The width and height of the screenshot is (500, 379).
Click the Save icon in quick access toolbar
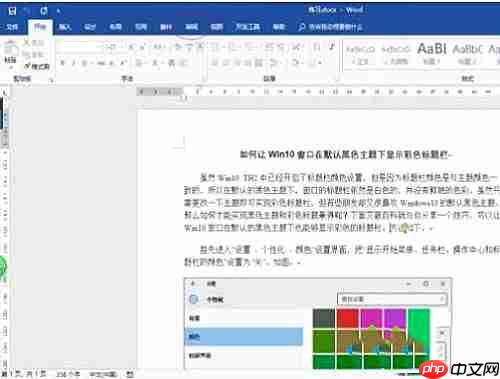pyautogui.click(x=12, y=11)
